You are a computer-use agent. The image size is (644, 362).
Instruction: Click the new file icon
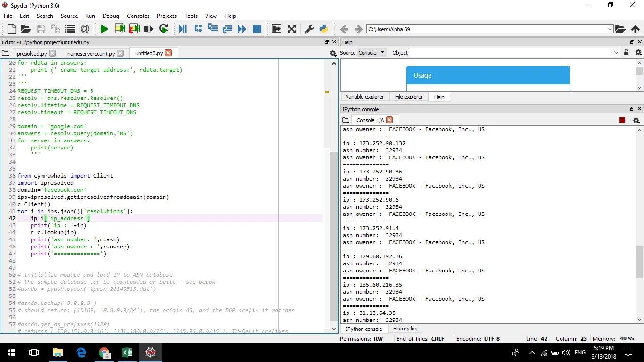[x=11, y=29]
